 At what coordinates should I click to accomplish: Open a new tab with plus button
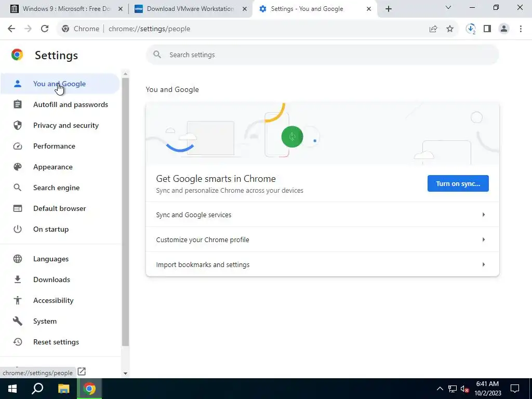(389, 9)
